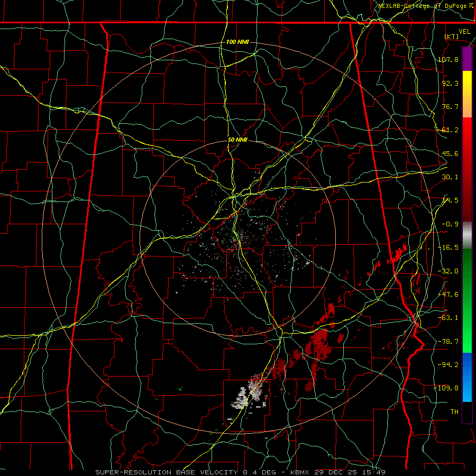Viewport: 476px width, 476px height.
Task: Click the -63.1 scale value
Action: point(448,318)
